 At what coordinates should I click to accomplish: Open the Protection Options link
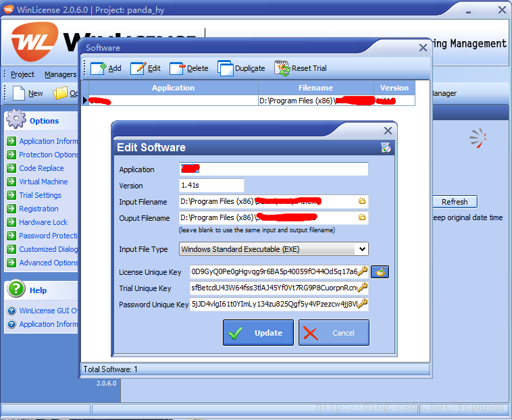(49, 155)
